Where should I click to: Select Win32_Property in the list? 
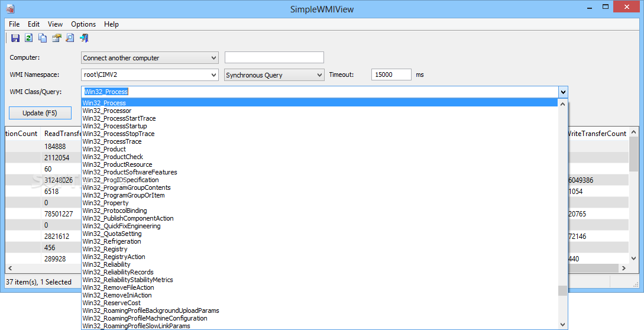[319, 203]
